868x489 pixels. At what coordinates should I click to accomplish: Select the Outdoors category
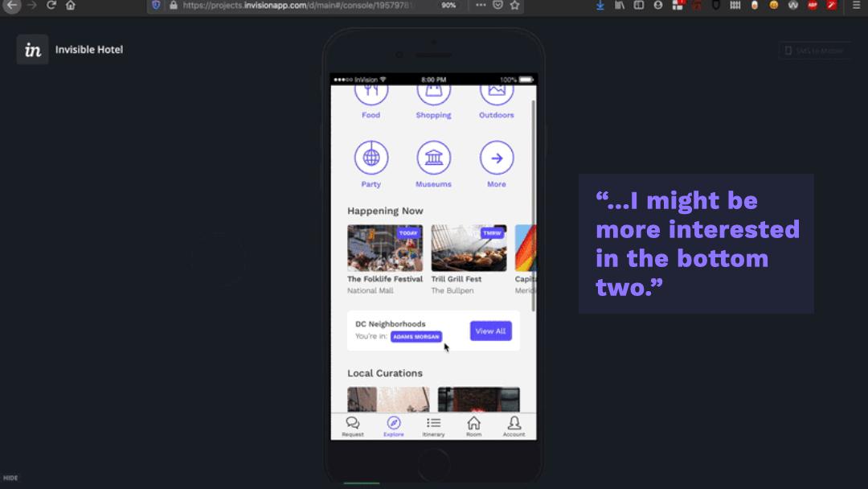[x=497, y=101]
